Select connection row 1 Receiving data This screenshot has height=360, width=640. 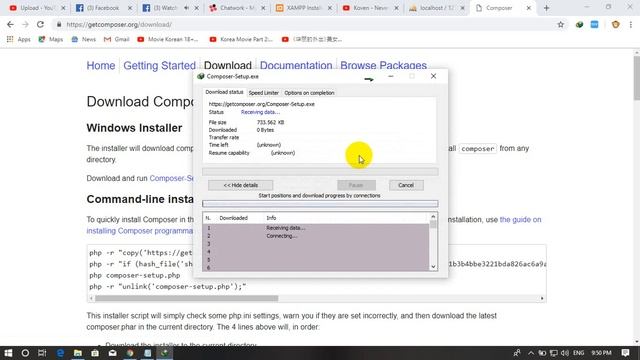(316, 228)
